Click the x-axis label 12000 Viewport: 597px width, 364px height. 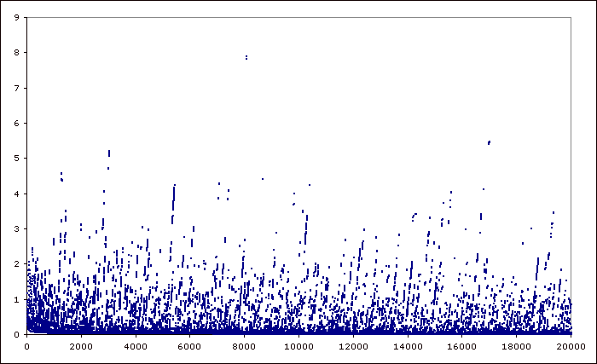coord(353,346)
